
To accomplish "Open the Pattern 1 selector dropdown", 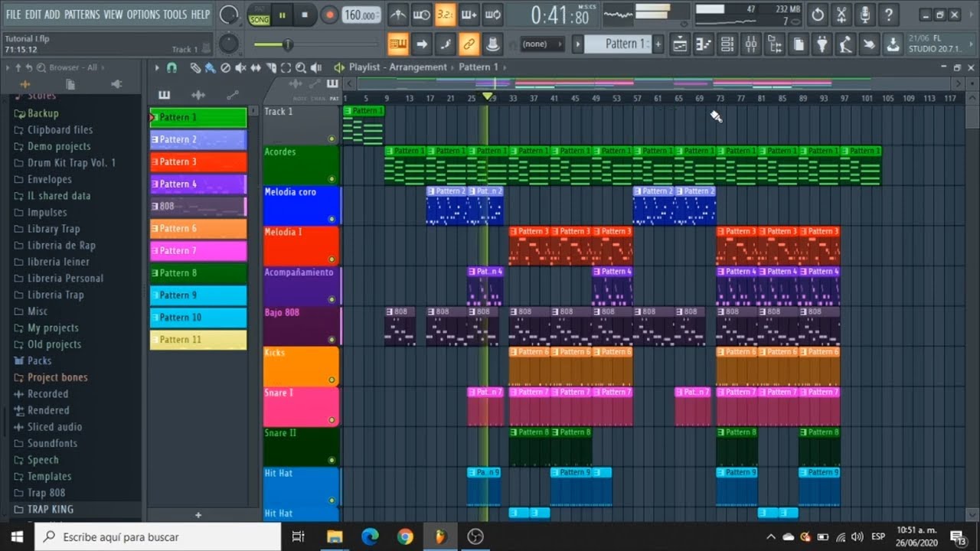I will [x=619, y=44].
